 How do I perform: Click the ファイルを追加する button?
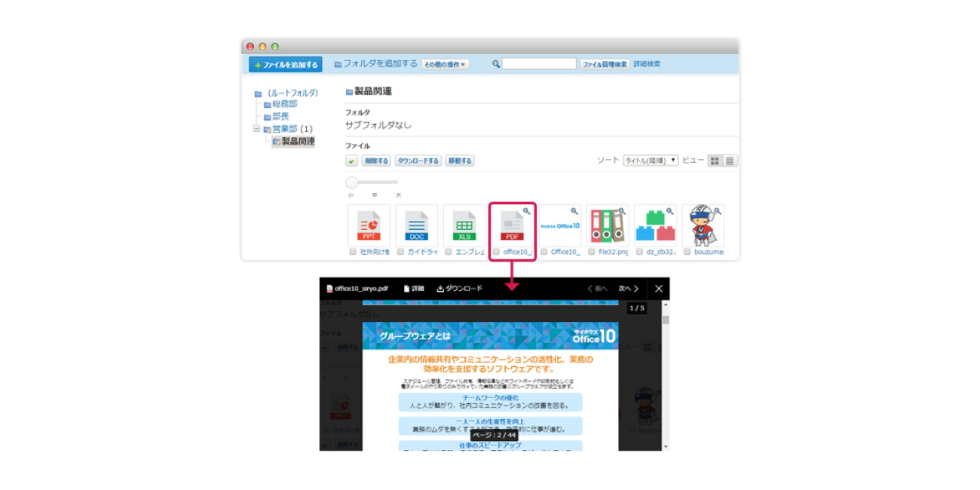point(286,65)
